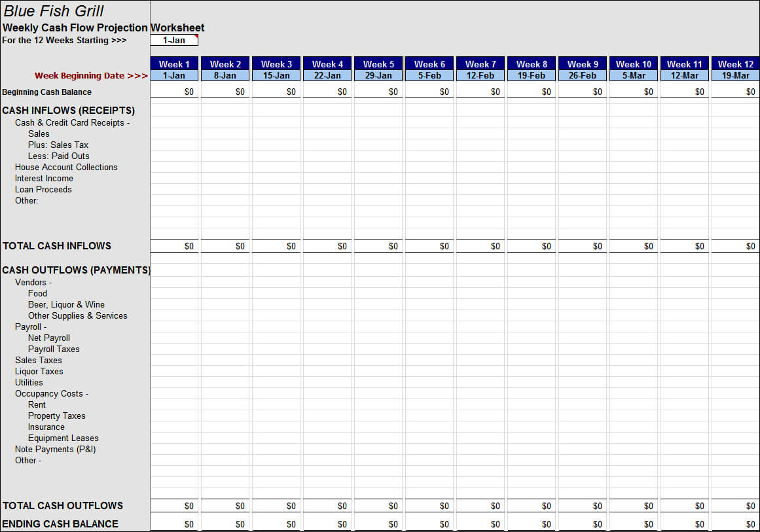The width and height of the screenshot is (760, 532).
Task: Select the empty Week 1 Sales input cell
Action: 174,133
